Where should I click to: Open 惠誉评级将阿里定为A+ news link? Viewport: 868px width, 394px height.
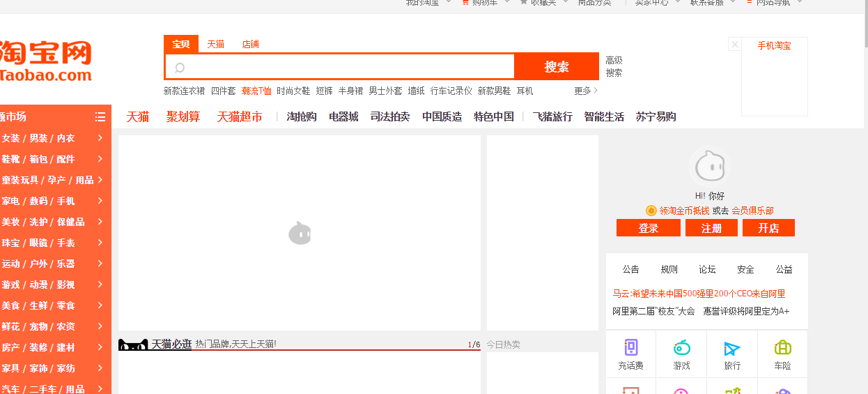(746, 311)
